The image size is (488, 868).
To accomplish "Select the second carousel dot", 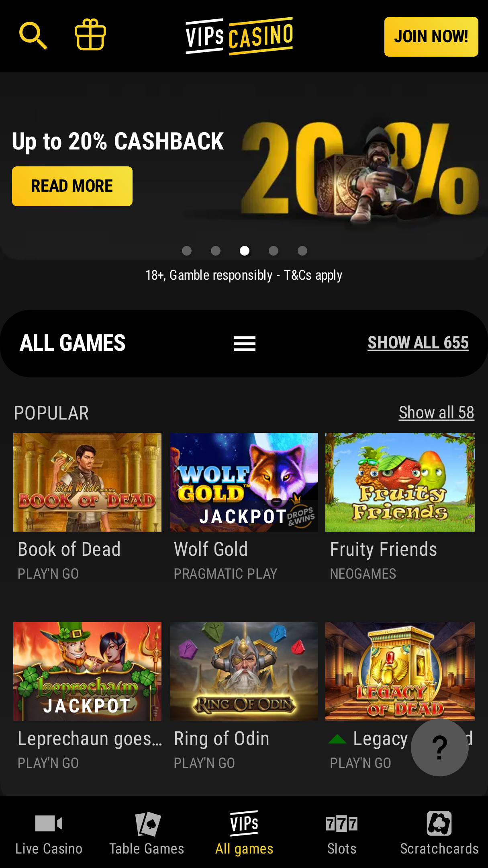I will pos(216,251).
